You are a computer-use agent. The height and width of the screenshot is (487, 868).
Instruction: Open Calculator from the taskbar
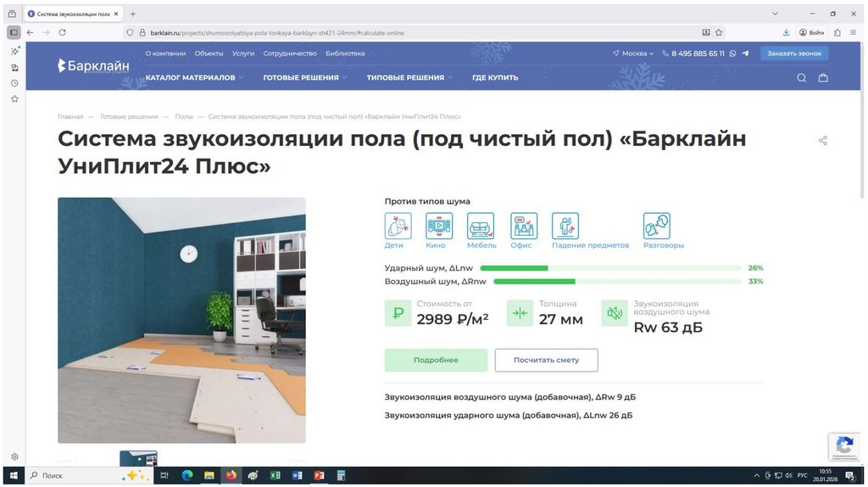pos(341,475)
